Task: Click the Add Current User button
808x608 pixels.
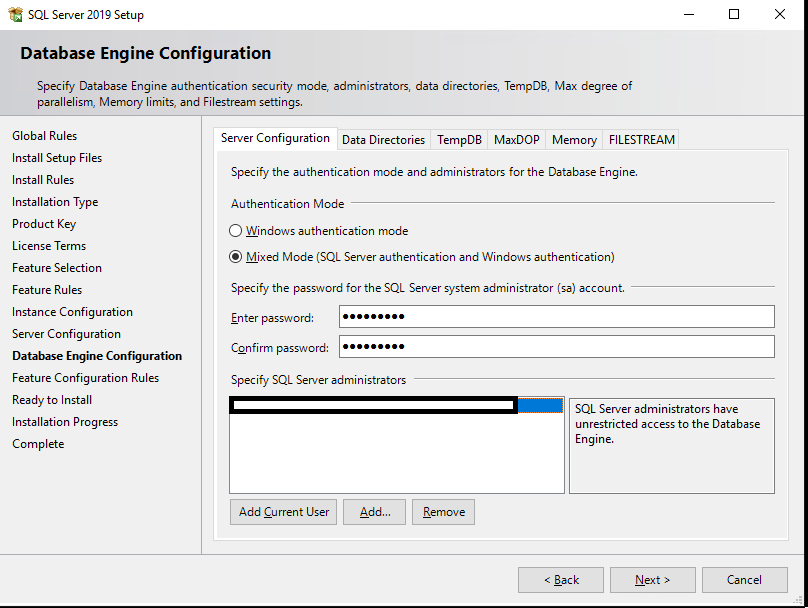Action: [283, 511]
